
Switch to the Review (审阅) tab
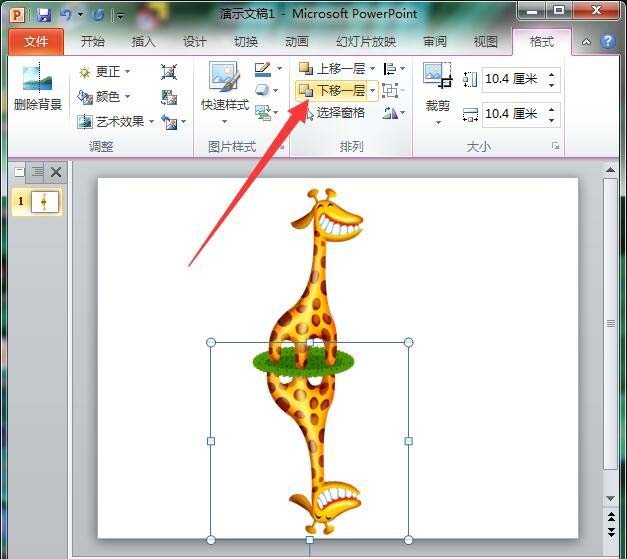coord(435,42)
